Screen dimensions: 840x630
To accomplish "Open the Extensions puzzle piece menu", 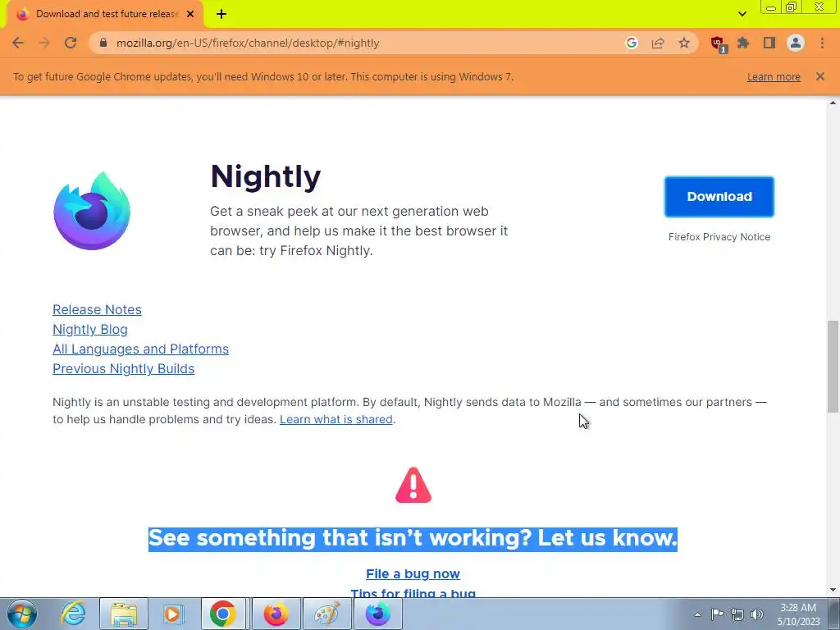I will pyautogui.click(x=743, y=43).
